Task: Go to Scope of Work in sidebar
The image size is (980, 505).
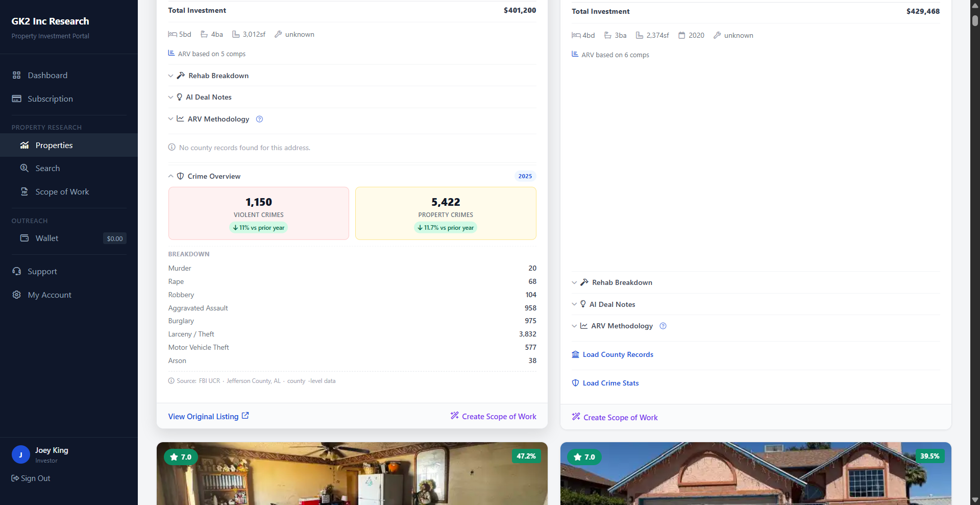Action: coord(62,192)
